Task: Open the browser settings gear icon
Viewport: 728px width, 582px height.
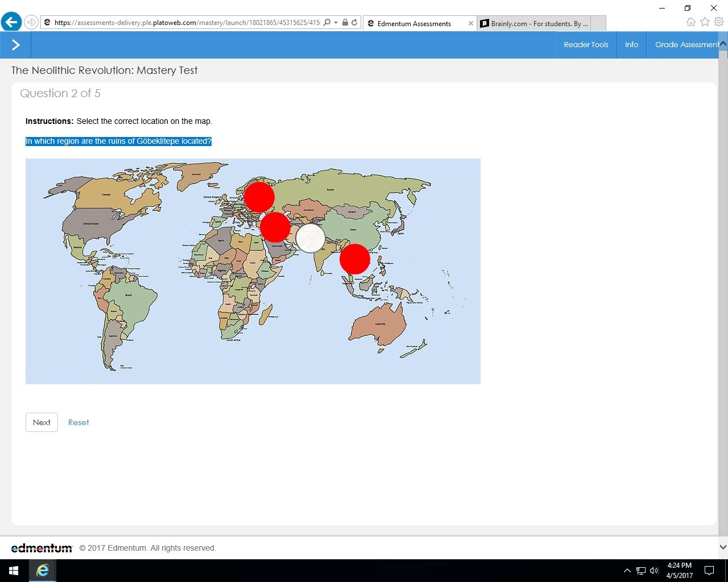Action: (x=719, y=22)
